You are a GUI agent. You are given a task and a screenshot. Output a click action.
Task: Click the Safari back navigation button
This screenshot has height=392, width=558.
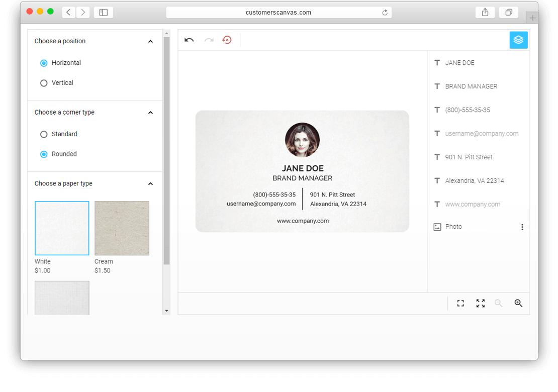click(68, 13)
